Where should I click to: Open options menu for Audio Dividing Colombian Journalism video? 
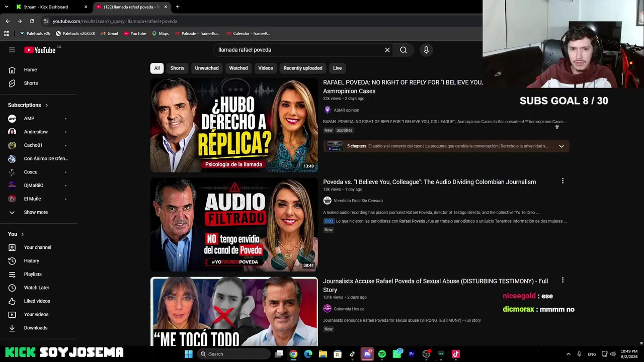[562, 181]
